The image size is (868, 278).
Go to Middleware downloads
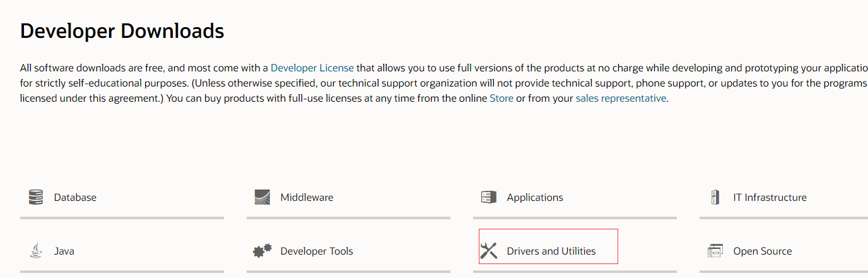(307, 197)
